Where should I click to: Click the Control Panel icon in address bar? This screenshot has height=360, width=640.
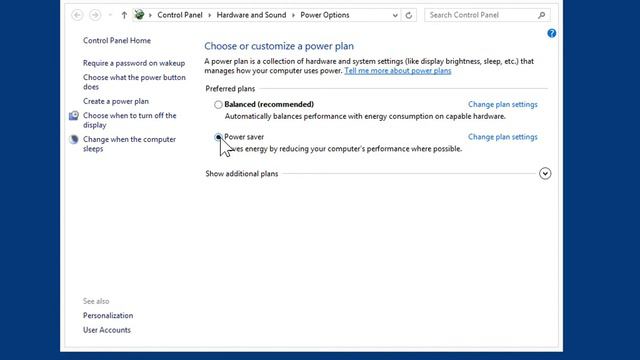tap(139, 15)
